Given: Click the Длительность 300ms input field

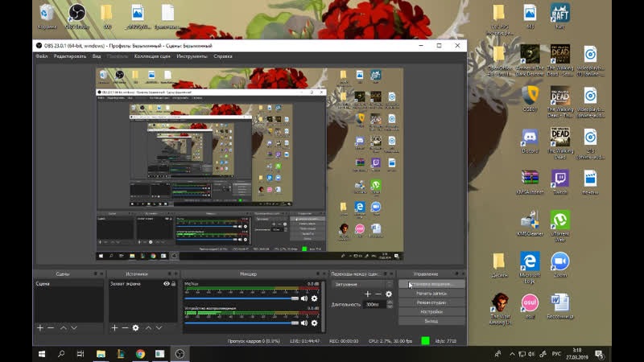Looking at the screenshot, I should tap(374, 305).
